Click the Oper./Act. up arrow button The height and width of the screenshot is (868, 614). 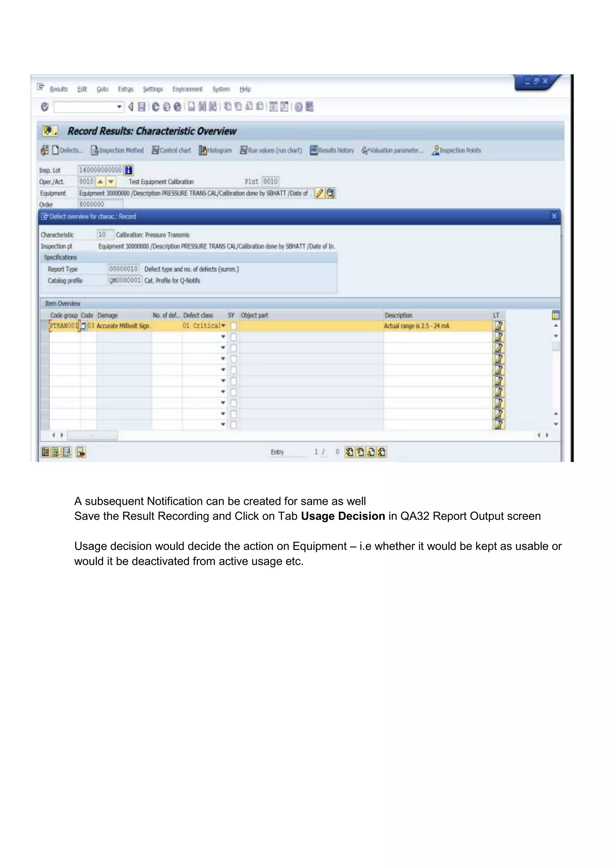100,182
